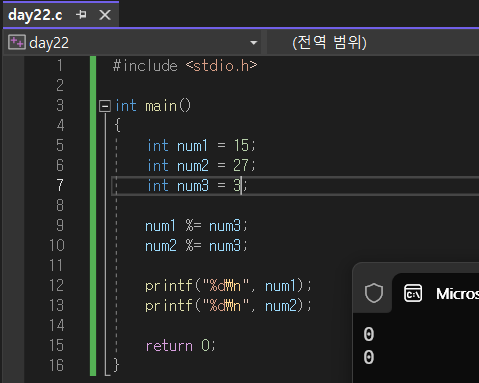Click line number 11 in the gutter
The height and width of the screenshot is (383, 479).
click(x=56, y=266)
